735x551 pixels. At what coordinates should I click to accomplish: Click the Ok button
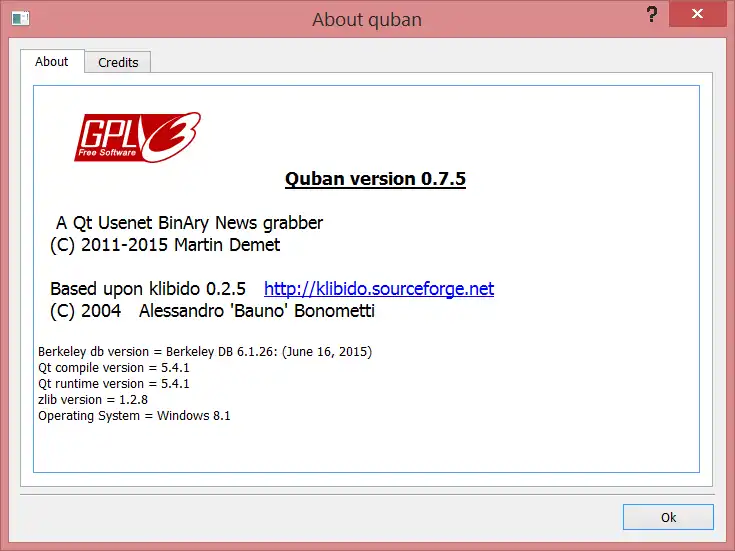668,517
